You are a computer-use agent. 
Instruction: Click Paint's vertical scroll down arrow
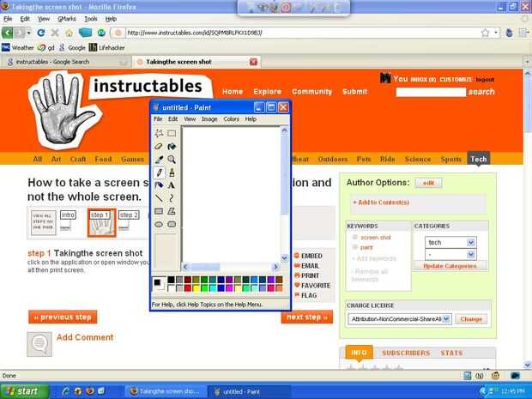tap(284, 258)
